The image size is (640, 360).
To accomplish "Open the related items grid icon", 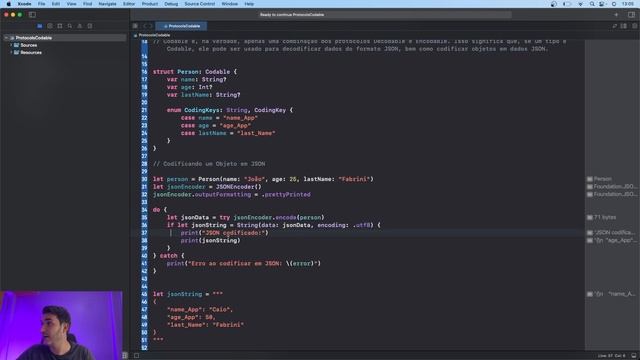I will [x=135, y=26].
